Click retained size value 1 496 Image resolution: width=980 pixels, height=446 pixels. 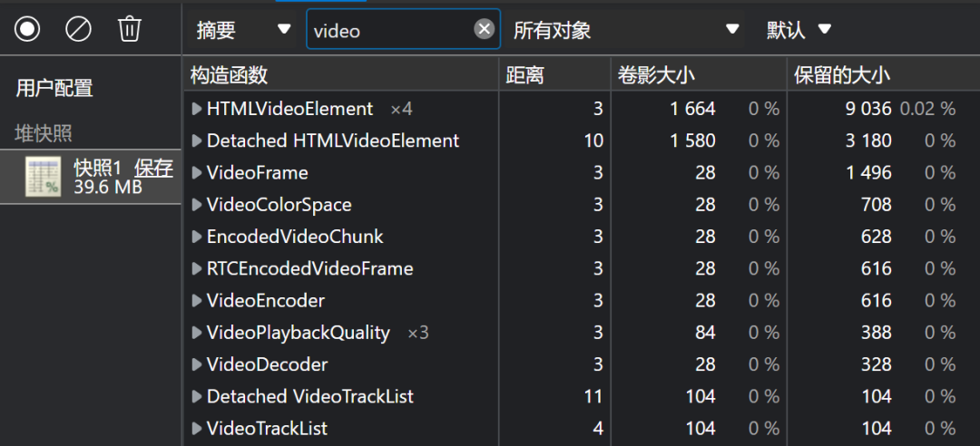(868, 173)
